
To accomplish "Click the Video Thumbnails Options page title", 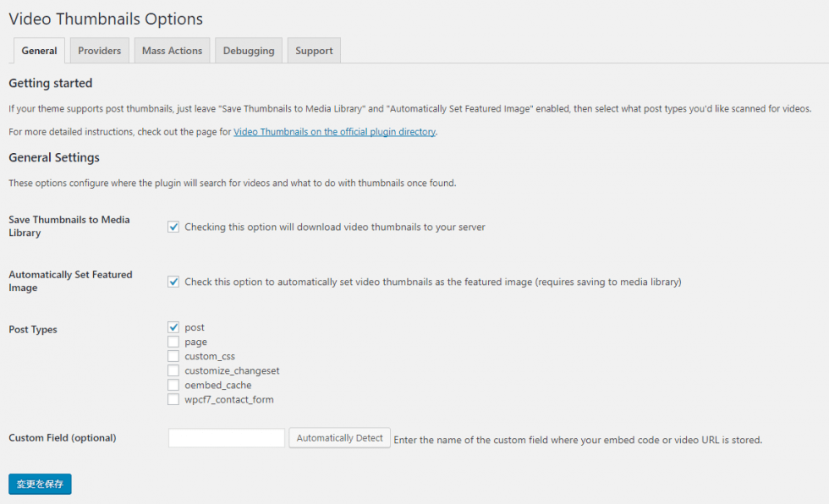I will pos(106,19).
